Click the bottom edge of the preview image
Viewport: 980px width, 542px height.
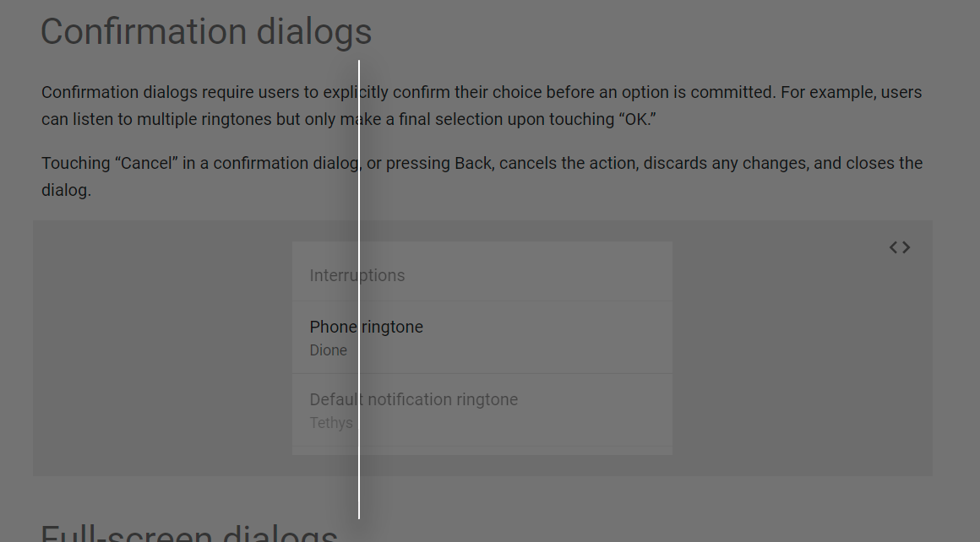pos(482,473)
